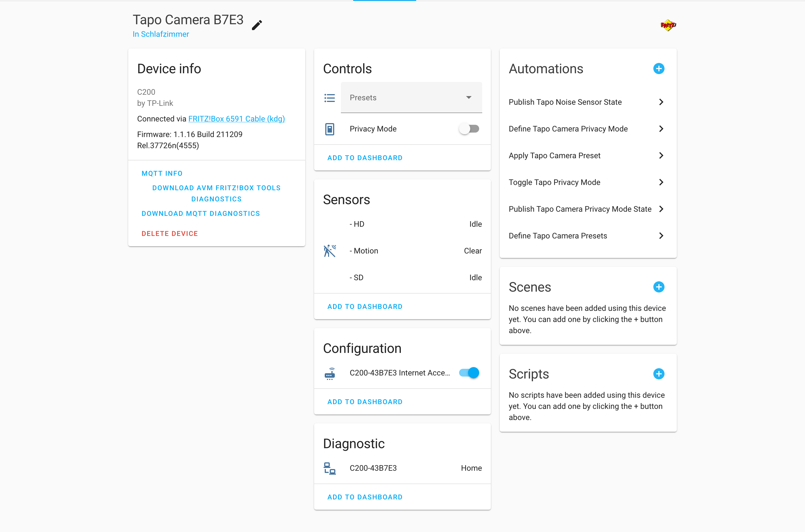Open the FRITZ!Box 6591 Cable link
The height and width of the screenshot is (532, 805).
pyautogui.click(x=236, y=119)
